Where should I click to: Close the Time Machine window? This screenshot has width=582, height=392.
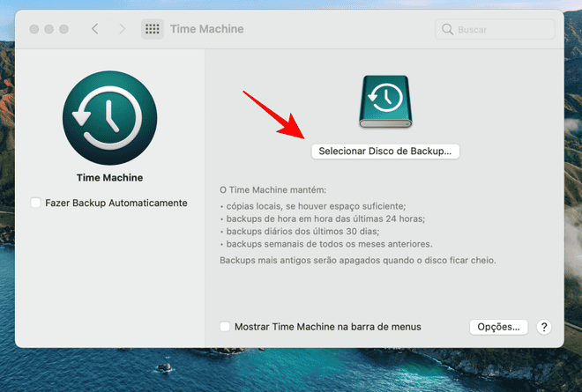point(34,29)
